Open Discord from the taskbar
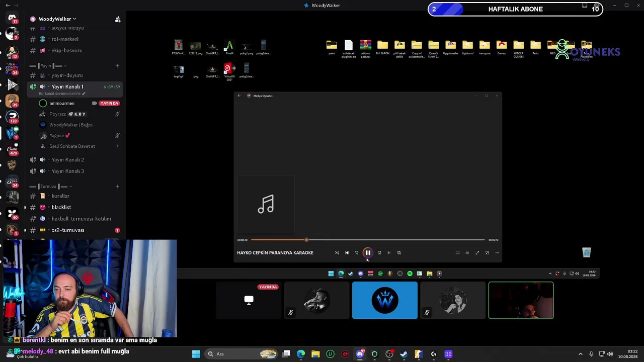The height and width of the screenshot is (362, 644). (360, 354)
